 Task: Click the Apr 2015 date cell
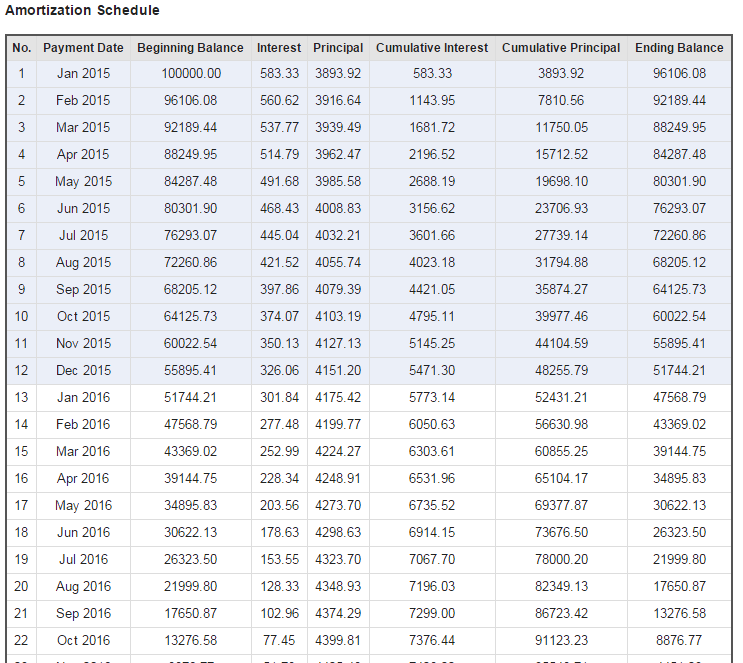[83, 154]
